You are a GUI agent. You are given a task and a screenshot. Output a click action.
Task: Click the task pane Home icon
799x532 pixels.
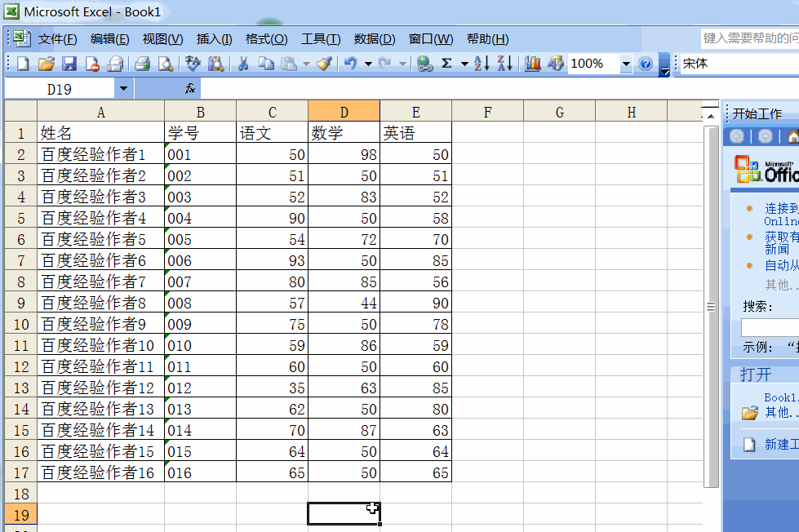point(792,136)
